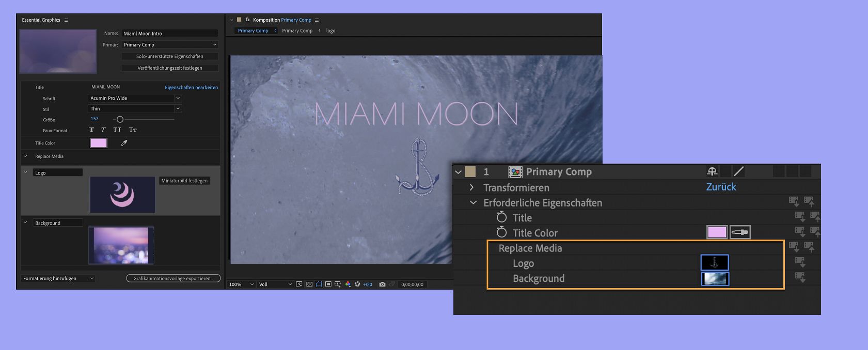Viewport: 868px width, 350px height.
Task: Click Grafikanimationsvorlage exportieren button
Action: coord(173,278)
